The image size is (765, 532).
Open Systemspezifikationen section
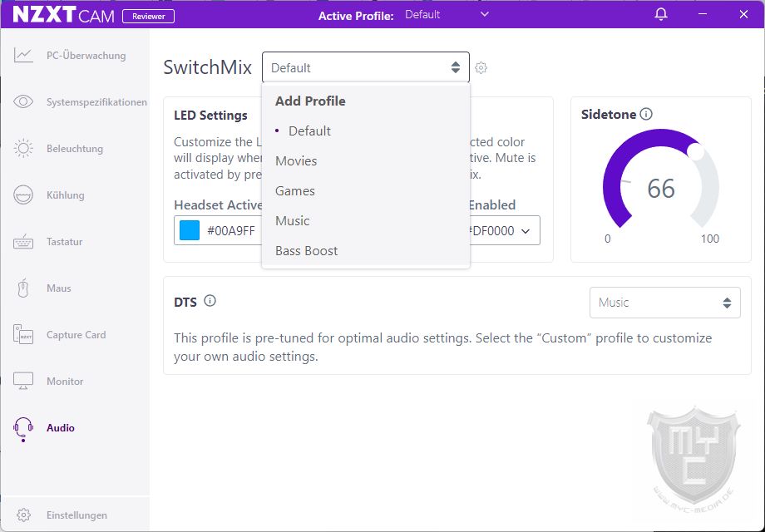click(x=96, y=102)
